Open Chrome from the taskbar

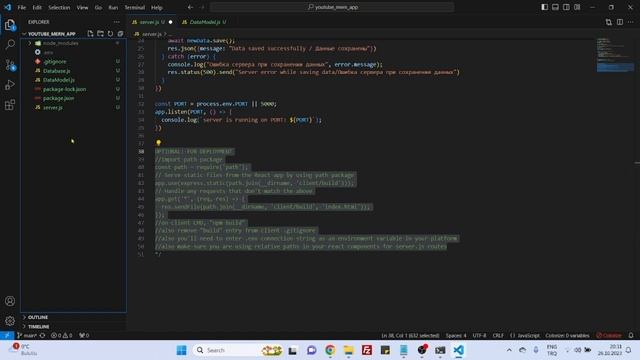point(330,350)
